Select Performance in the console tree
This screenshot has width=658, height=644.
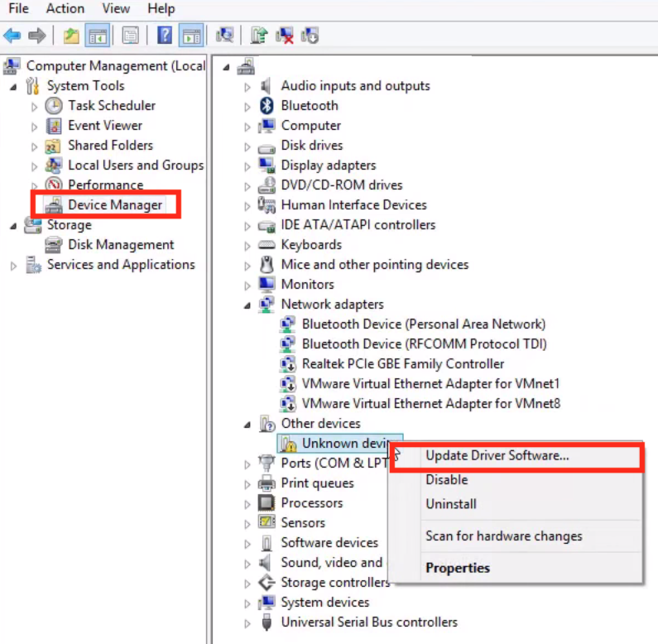click(x=106, y=185)
